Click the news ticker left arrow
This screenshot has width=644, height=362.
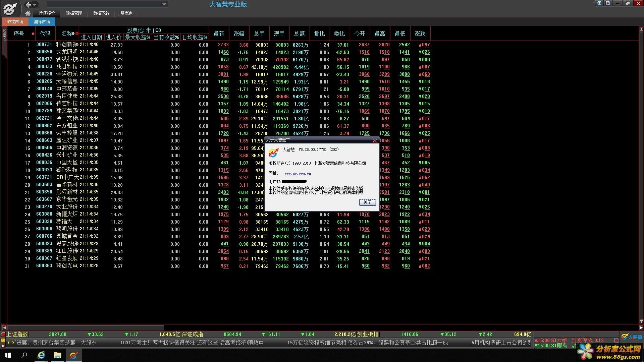coord(9,343)
